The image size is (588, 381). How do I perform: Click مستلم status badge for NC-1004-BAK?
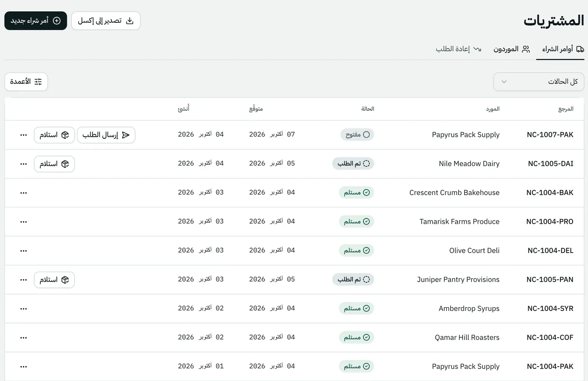356,193
